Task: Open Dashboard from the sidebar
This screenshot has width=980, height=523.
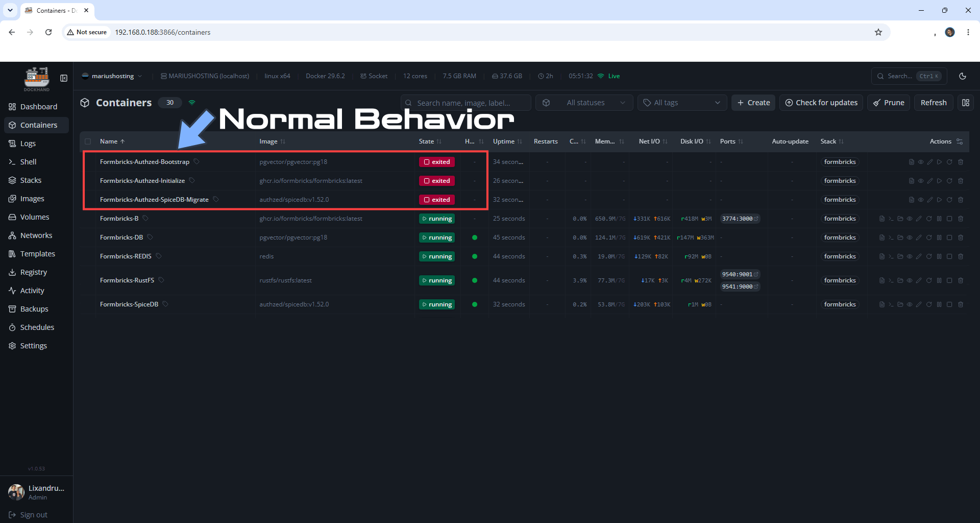Action: point(36,107)
